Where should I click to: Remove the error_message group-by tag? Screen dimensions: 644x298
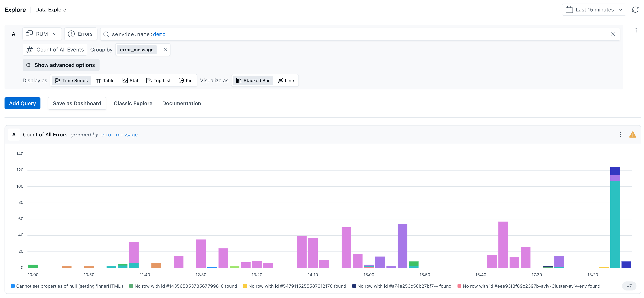(x=165, y=50)
